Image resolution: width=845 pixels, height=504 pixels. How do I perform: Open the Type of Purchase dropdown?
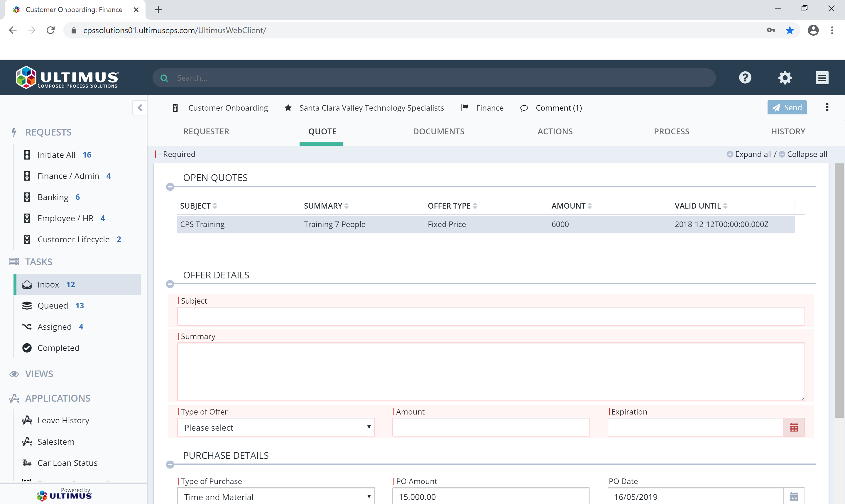point(369,497)
